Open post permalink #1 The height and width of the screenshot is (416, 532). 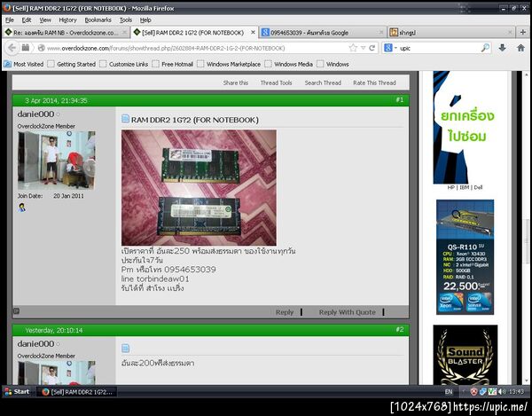point(399,99)
